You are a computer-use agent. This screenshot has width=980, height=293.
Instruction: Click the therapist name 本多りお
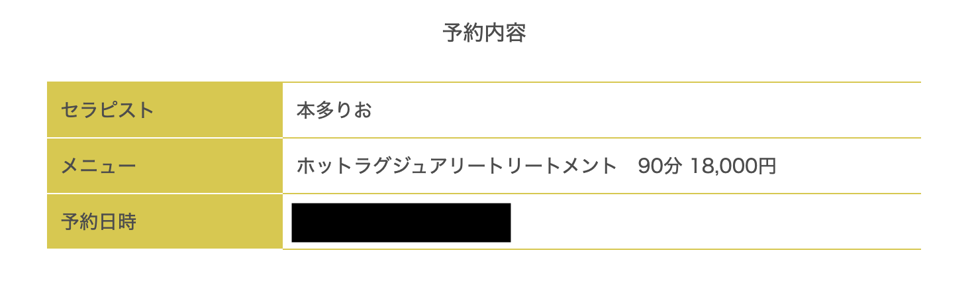click(x=334, y=110)
